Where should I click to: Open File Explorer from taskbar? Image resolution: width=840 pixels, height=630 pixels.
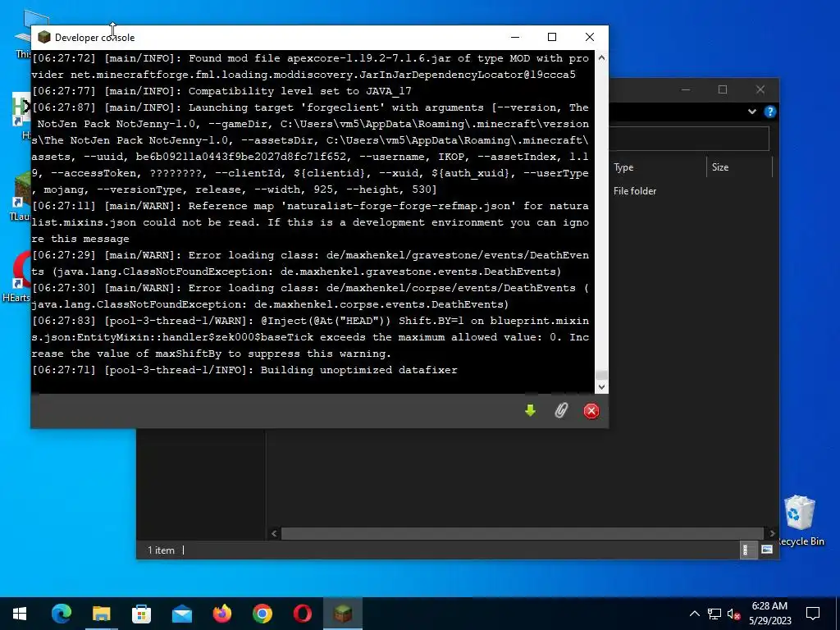click(101, 614)
